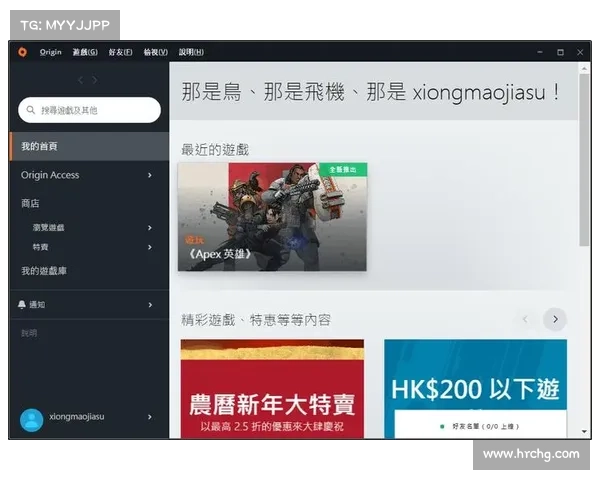Click the notification bell icon
Screen dimensions: 600x480
pos(21,305)
